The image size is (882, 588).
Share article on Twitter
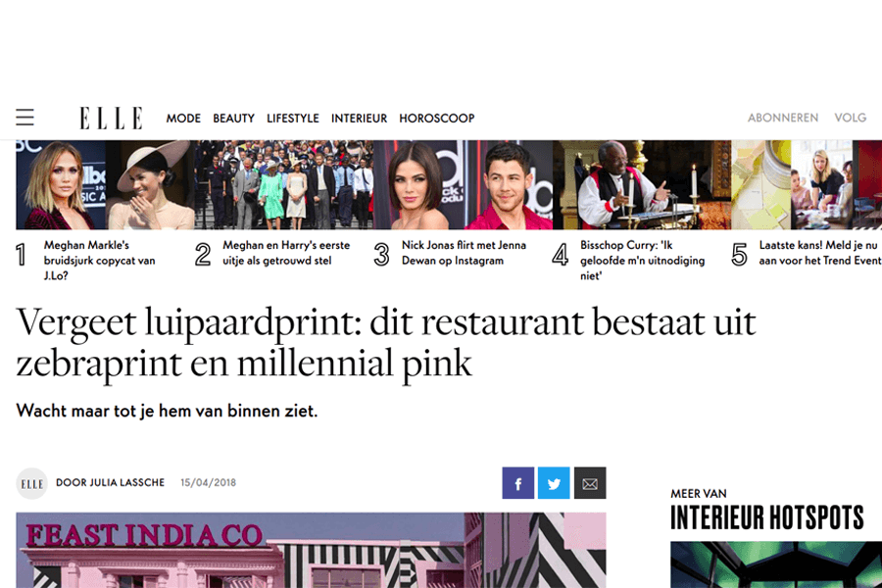click(x=554, y=483)
